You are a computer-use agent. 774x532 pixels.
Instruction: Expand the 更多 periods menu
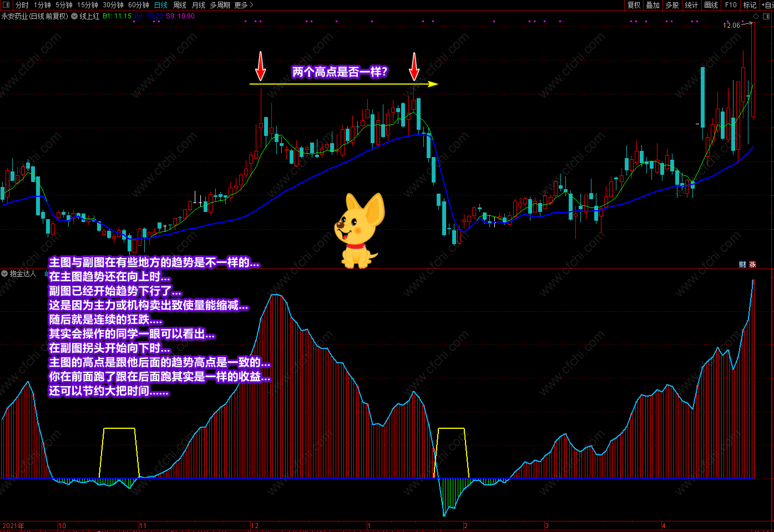[244, 5]
